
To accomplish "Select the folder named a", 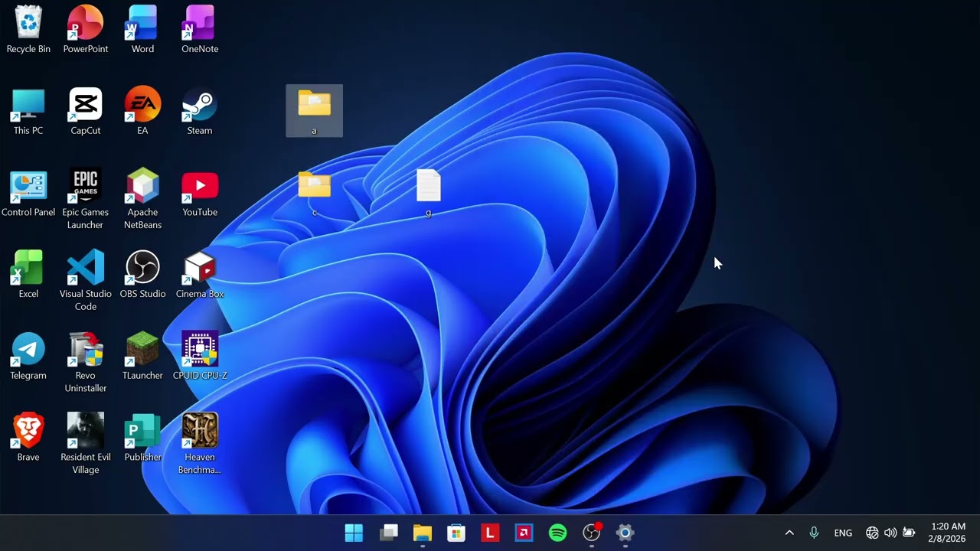I will point(314,111).
